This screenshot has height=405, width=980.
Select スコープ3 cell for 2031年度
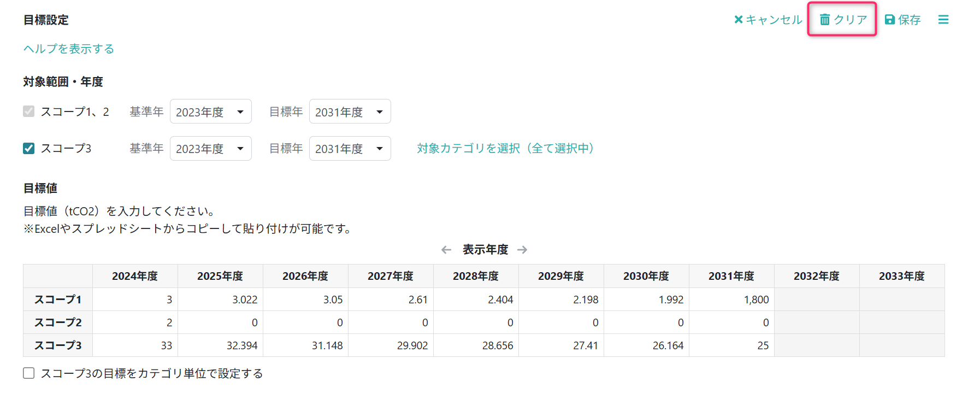(731, 345)
